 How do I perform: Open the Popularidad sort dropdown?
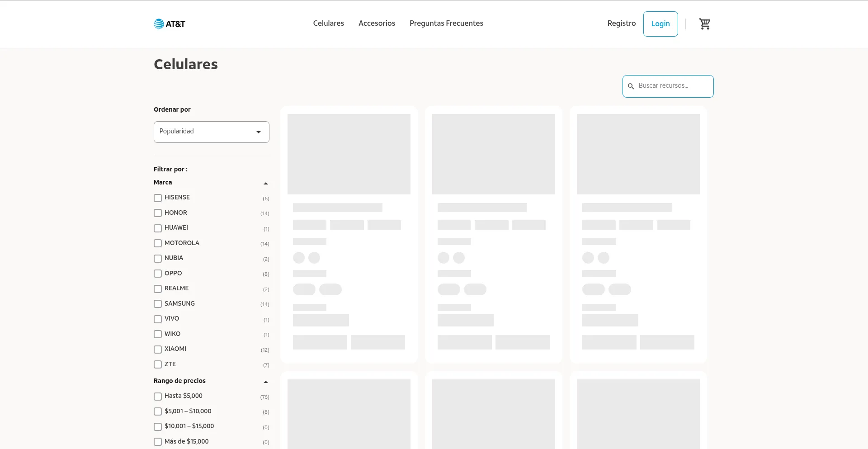pyautogui.click(x=211, y=132)
